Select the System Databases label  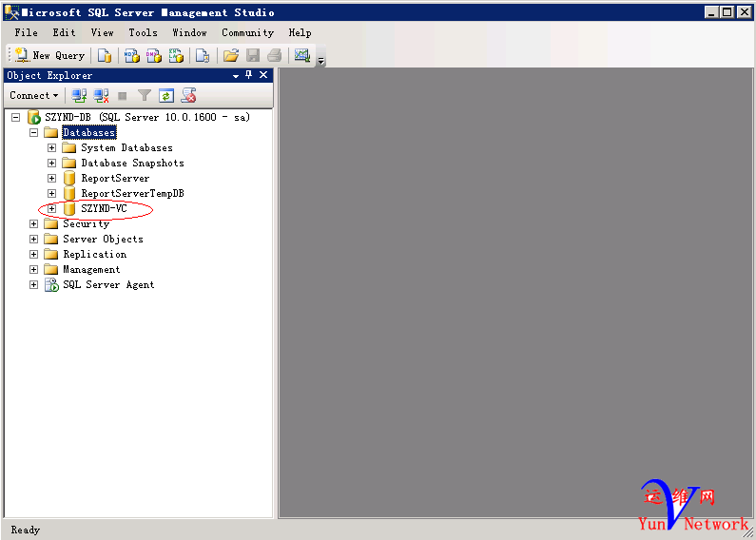coord(126,148)
